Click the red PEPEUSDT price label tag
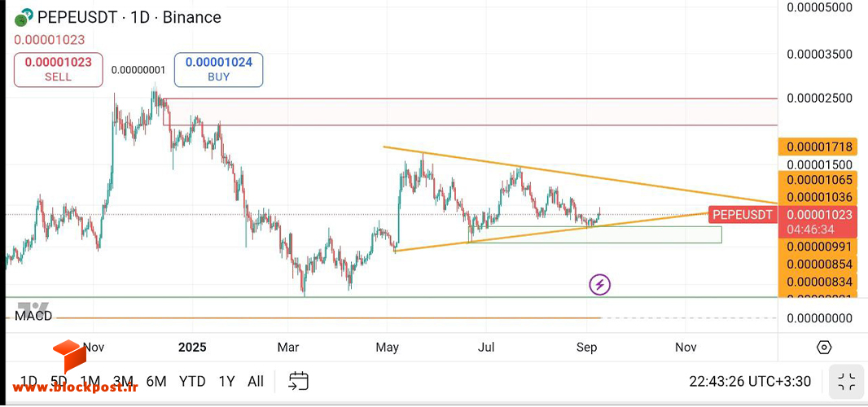 (743, 215)
